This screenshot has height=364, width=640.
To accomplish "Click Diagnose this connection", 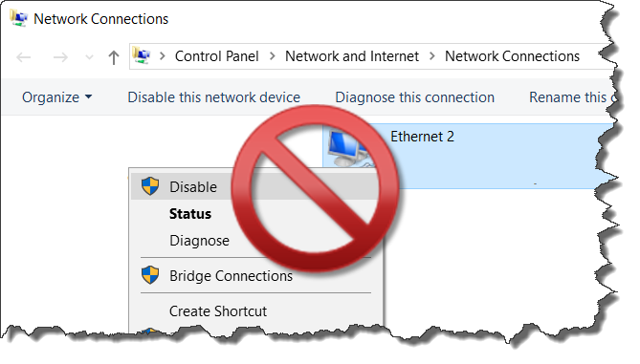I will 414,97.
